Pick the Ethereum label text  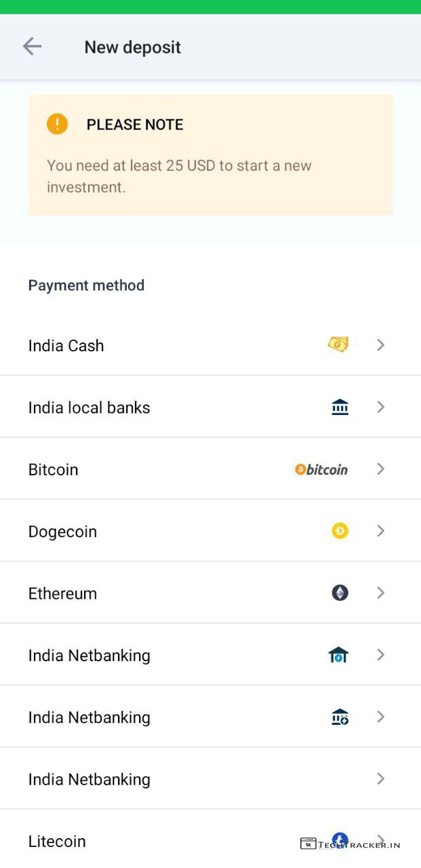pyautogui.click(x=62, y=593)
